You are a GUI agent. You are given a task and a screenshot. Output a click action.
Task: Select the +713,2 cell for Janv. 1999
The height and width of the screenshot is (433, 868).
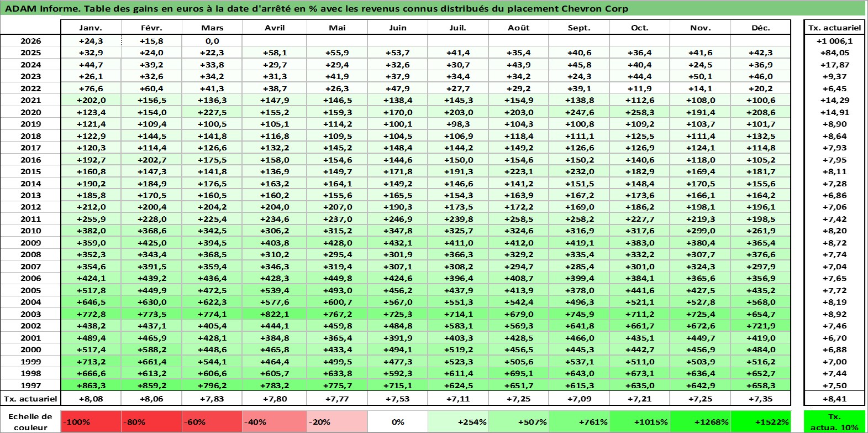(91, 362)
